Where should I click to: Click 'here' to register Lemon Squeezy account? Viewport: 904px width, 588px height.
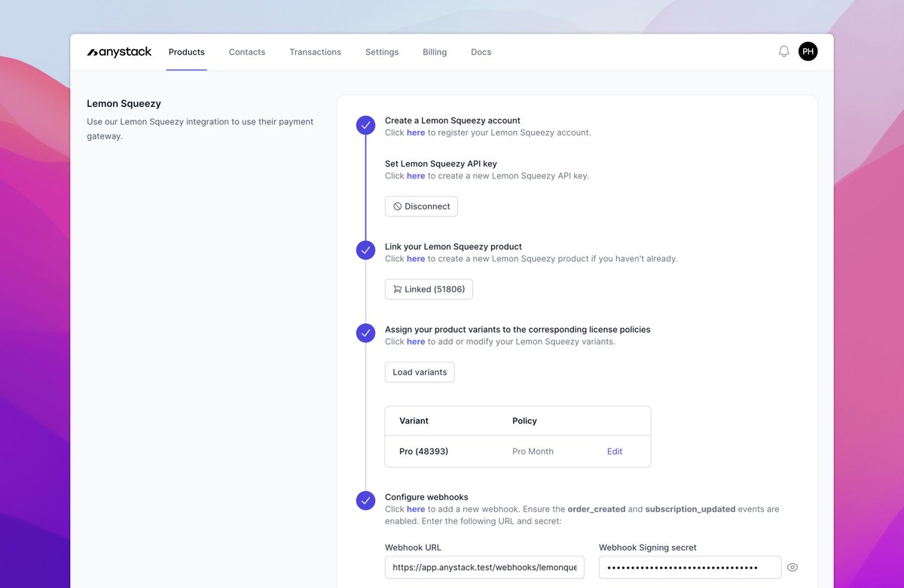tap(416, 133)
